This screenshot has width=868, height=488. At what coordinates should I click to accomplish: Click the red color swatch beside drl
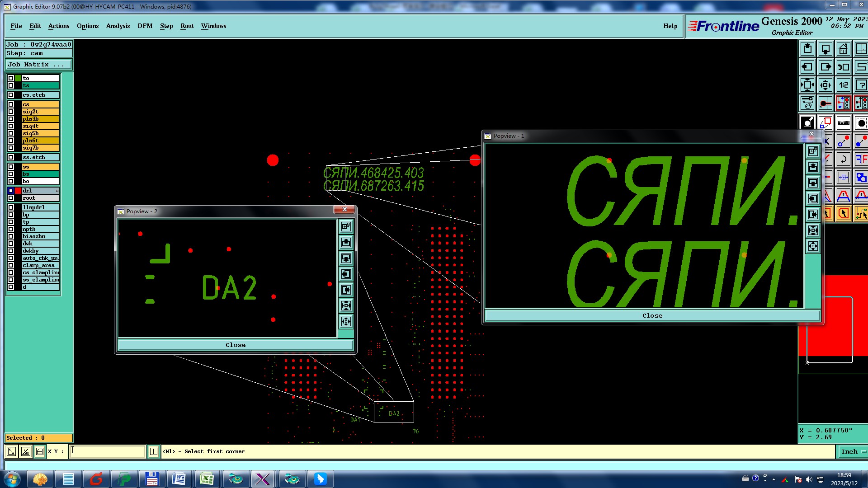18,191
